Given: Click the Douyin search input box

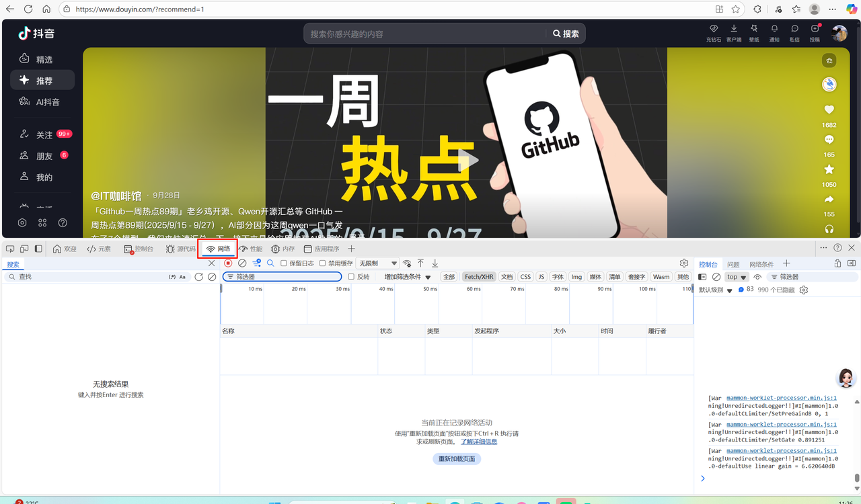Looking at the screenshot, I should coord(425,34).
